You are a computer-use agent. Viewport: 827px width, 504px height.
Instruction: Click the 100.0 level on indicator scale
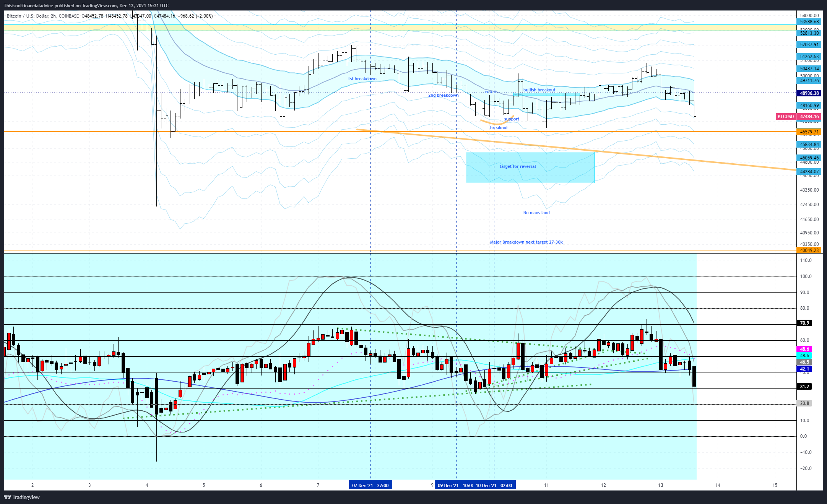tap(806, 276)
